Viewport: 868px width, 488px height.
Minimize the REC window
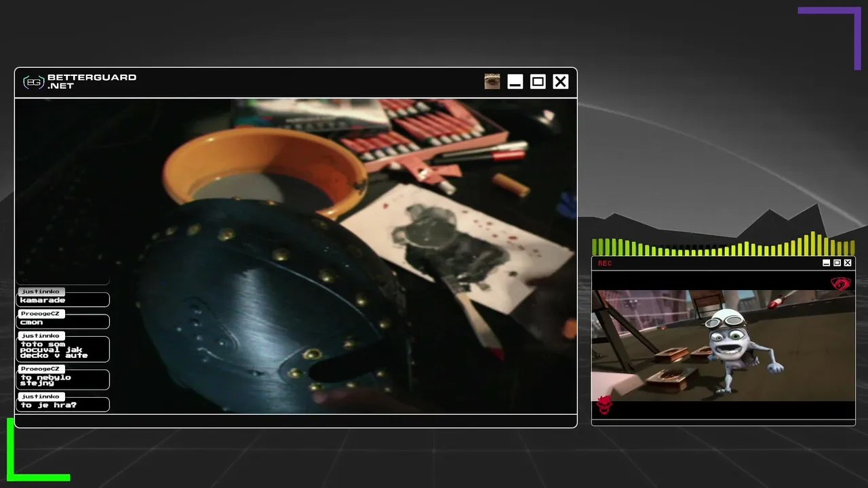pyautogui.click(x=826, y=263)
